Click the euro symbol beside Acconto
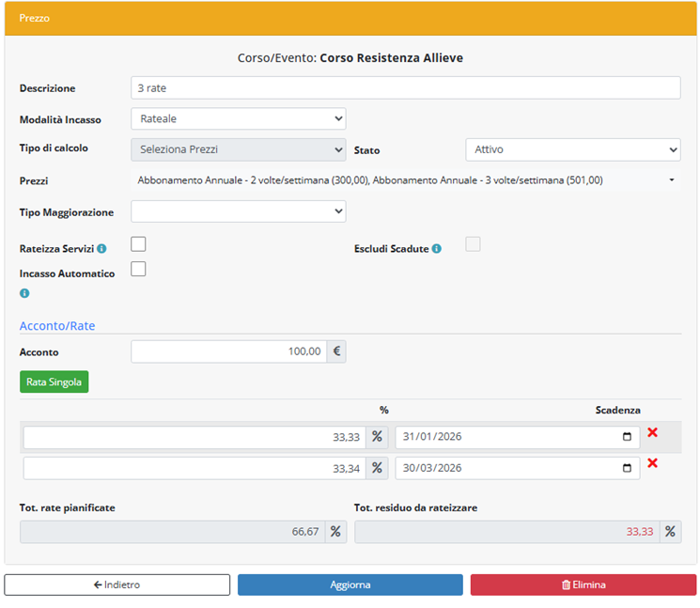Image resolution: width=700 pixels, height=608 pixels. 336,351
